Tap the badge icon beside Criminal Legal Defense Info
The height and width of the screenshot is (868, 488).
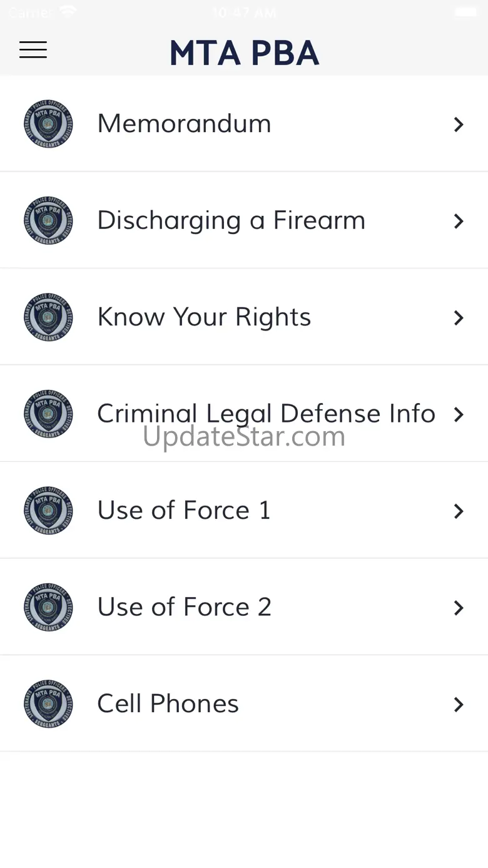48,414
